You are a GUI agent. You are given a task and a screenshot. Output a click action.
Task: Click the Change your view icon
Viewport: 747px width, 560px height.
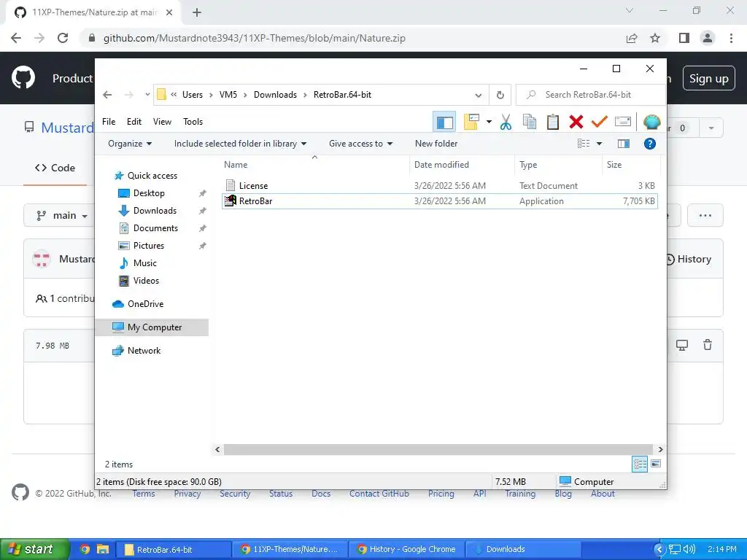[584, 144]
